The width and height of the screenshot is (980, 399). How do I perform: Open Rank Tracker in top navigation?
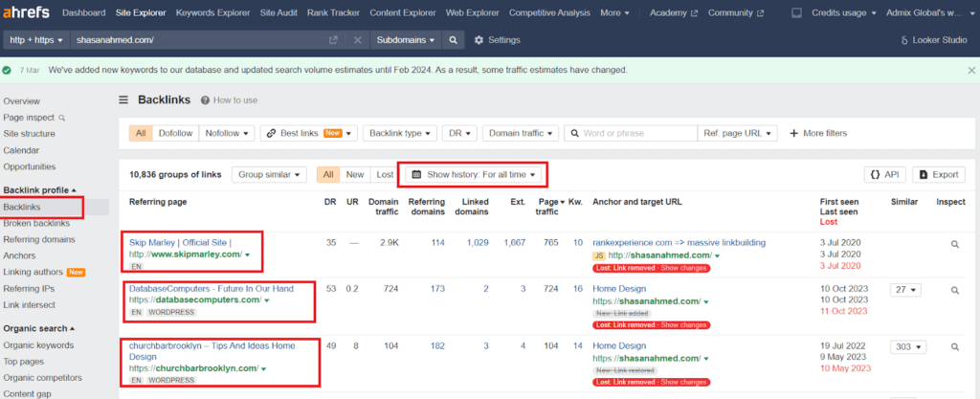(x=333, y=12)
